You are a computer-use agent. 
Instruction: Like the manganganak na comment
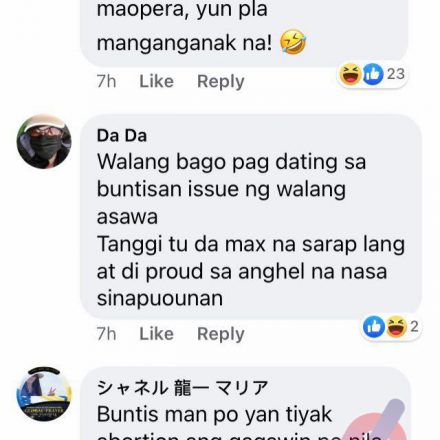[x=156, y=81]
